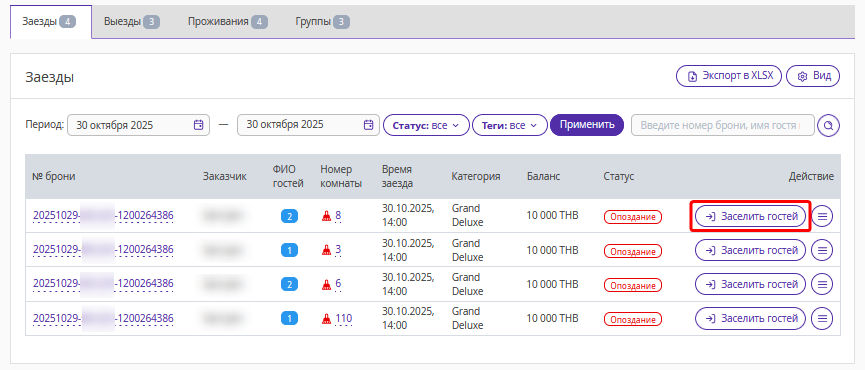Click the Опоздание status badge for room 110
The image size is (865, 370).
[633, 320]
